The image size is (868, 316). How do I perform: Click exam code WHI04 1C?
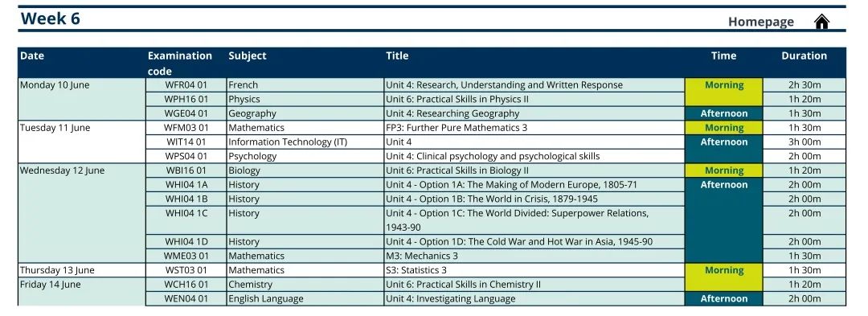coord(186,220)
